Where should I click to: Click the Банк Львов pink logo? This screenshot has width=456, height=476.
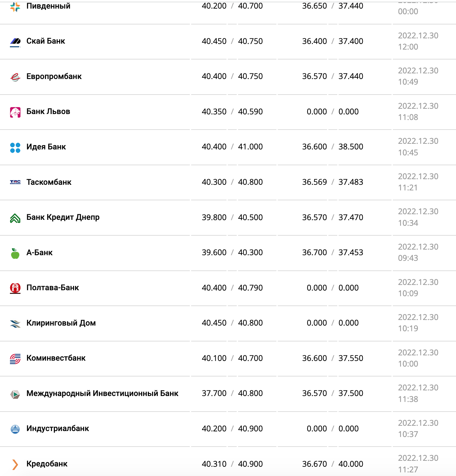15,112
